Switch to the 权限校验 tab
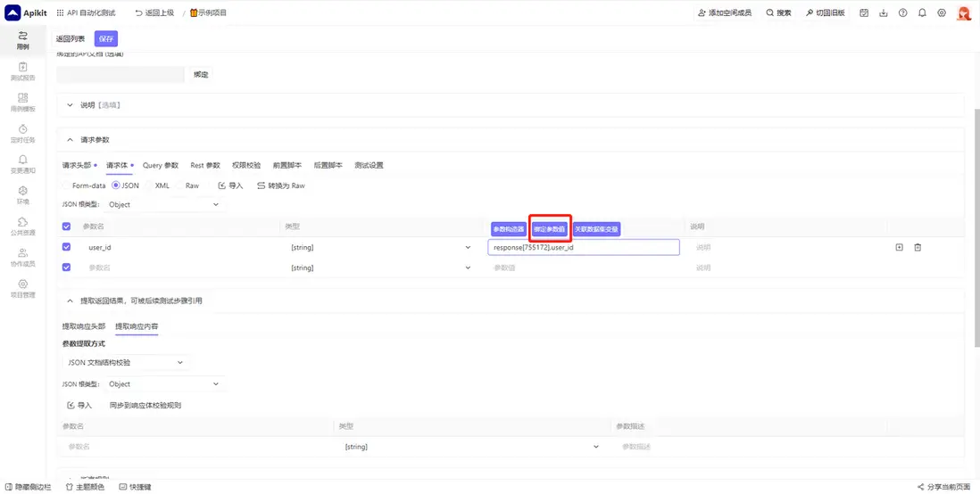 pyautogui.click(x=246, y=166)
